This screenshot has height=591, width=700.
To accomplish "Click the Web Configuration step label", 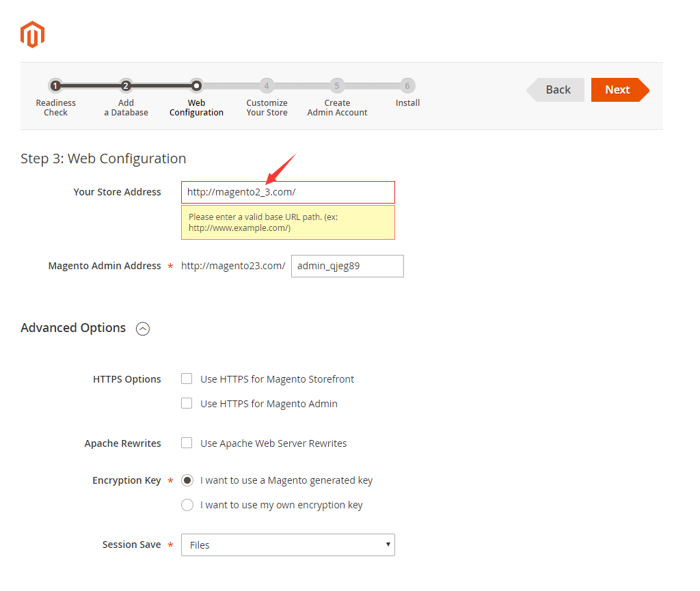I will pos(196,107).
